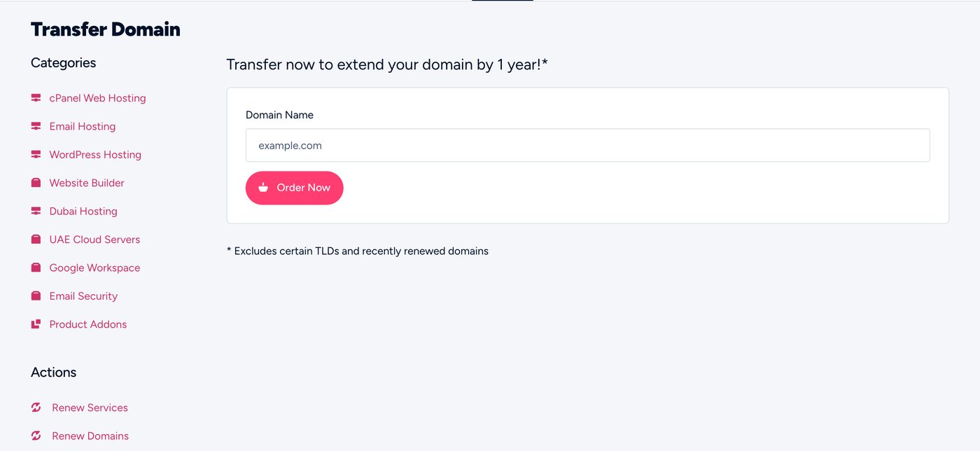The image size is (980, 451).
Task: Click the server icon beside WordPress Hosting
Action: point(36,155)
